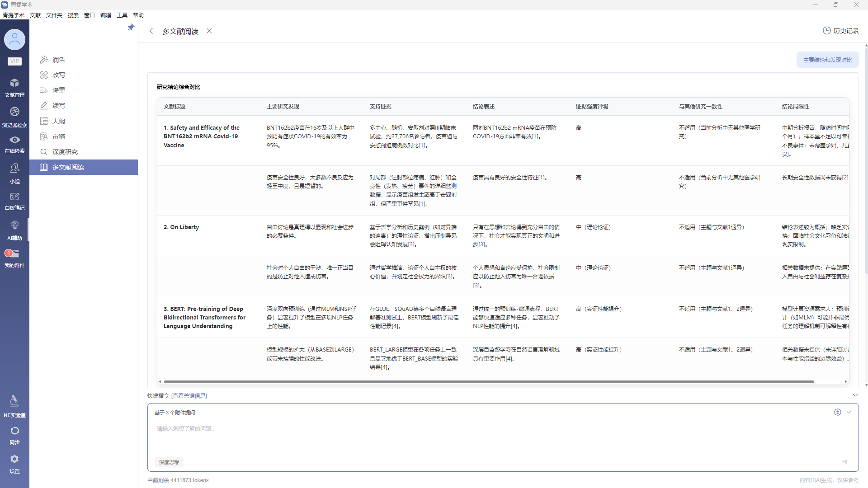Click the 查看关键信息 link

tap(189, 395)
